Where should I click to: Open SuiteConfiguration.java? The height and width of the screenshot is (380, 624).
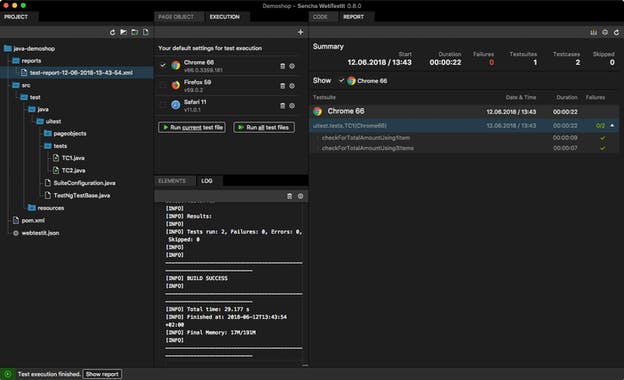pyautogui.click(x=84, y=183)
